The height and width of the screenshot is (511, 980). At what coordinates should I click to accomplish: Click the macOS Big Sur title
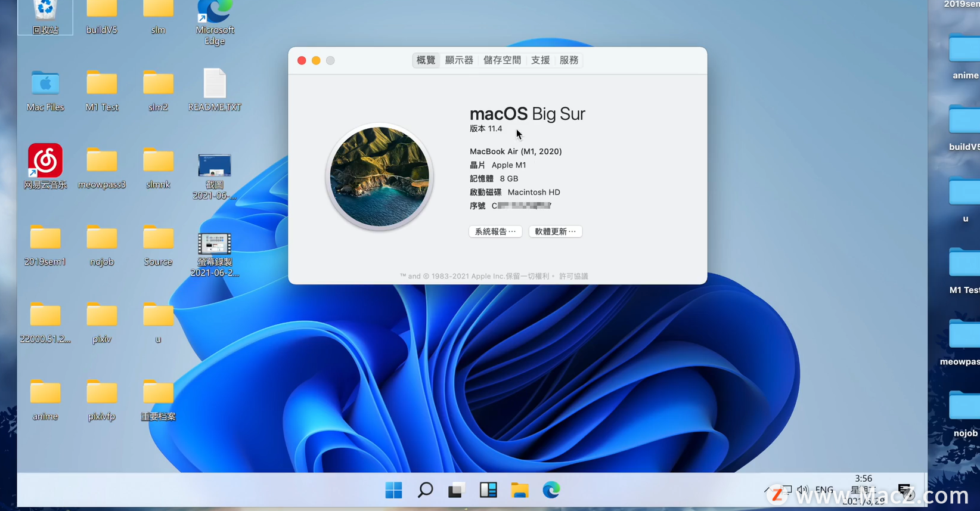528,113
